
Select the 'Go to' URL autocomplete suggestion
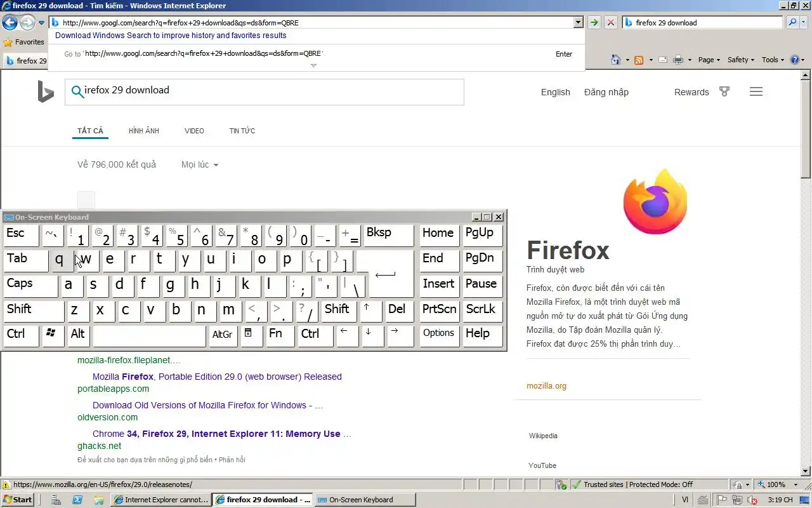click(316, 54)
